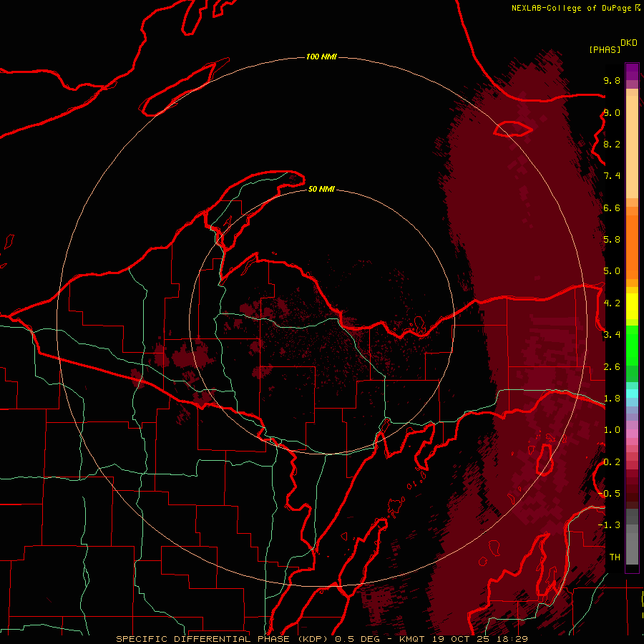Click the Specific Differential Phase KMQT caption
The height and width of the screenshot is (644, 644).
tap(321, 639)
